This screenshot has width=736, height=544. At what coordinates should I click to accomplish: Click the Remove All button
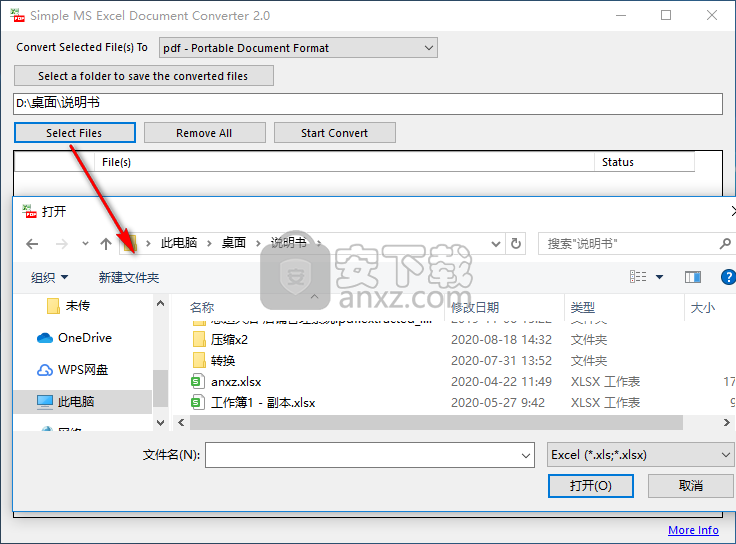pyautogui.click(x=205, y=133)
